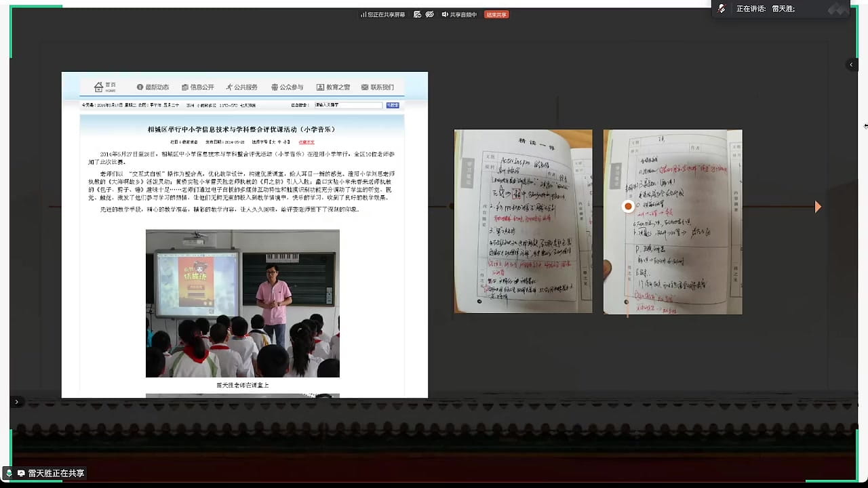Open the 教育之窗 navigation item
The height and width of the screenshot is (488, 868).
coord(334,87)
